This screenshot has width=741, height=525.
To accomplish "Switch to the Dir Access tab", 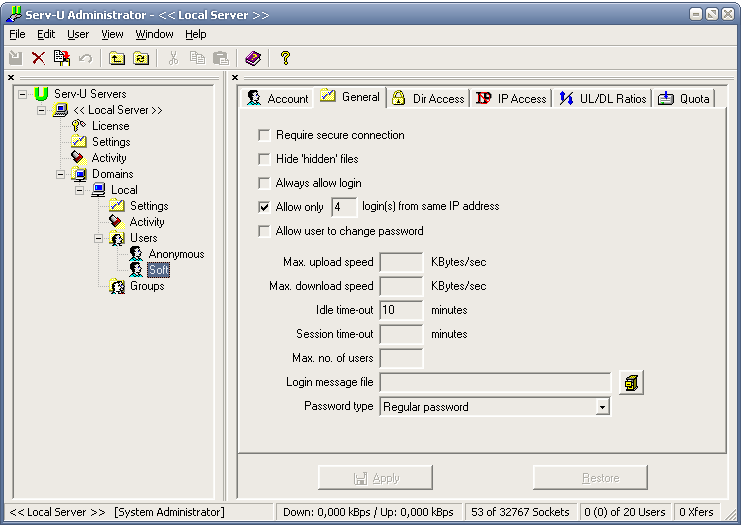I will 429,98.
